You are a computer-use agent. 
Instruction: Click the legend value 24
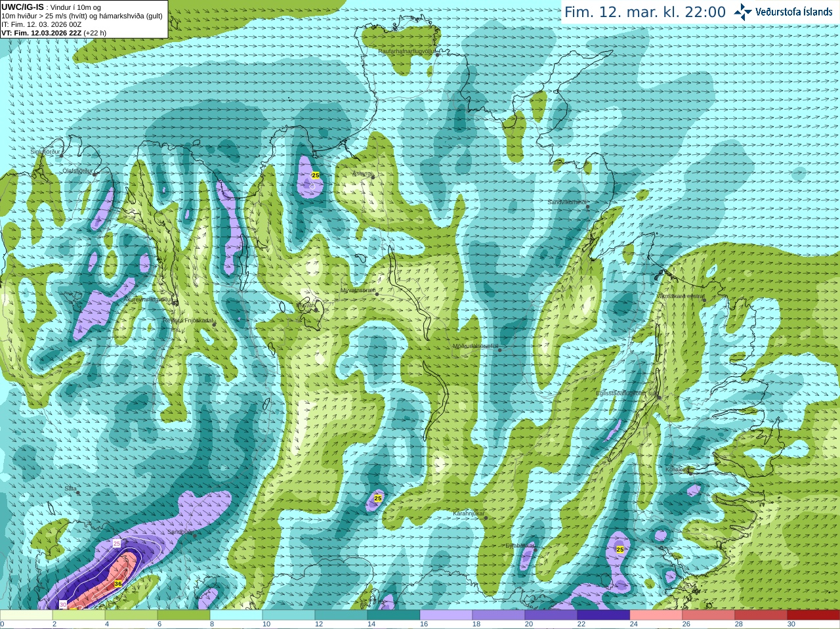click(634, 624)
